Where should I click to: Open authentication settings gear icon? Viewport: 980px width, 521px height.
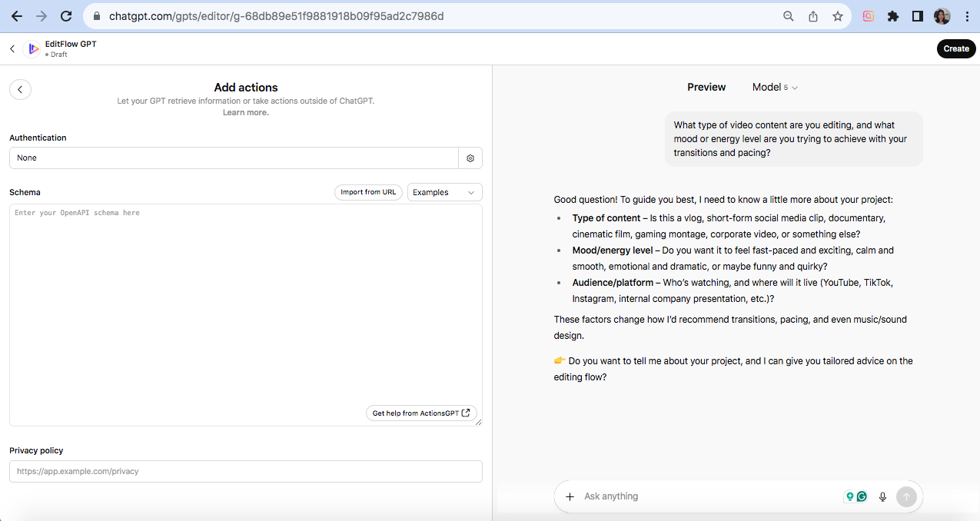click(x=470, y=158)
